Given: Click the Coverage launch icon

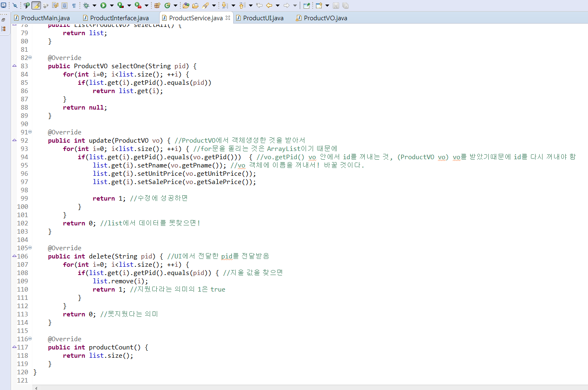Looking at the screenshot, I should click(120, 5).
